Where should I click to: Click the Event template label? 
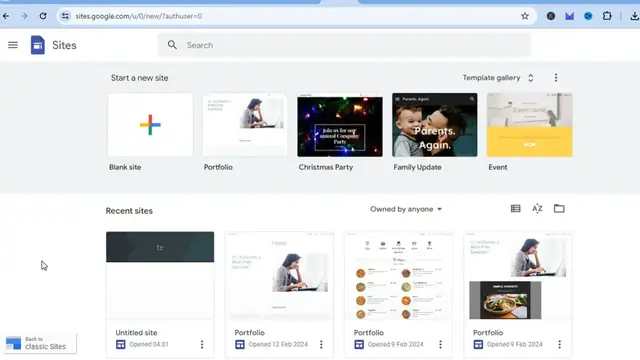point(498,167)
